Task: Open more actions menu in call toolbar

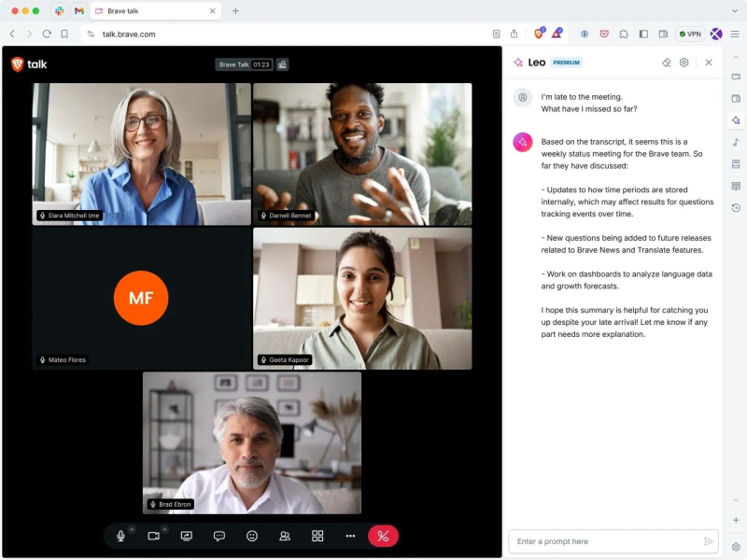Action: pyautogui.click(x=350, y=536)
